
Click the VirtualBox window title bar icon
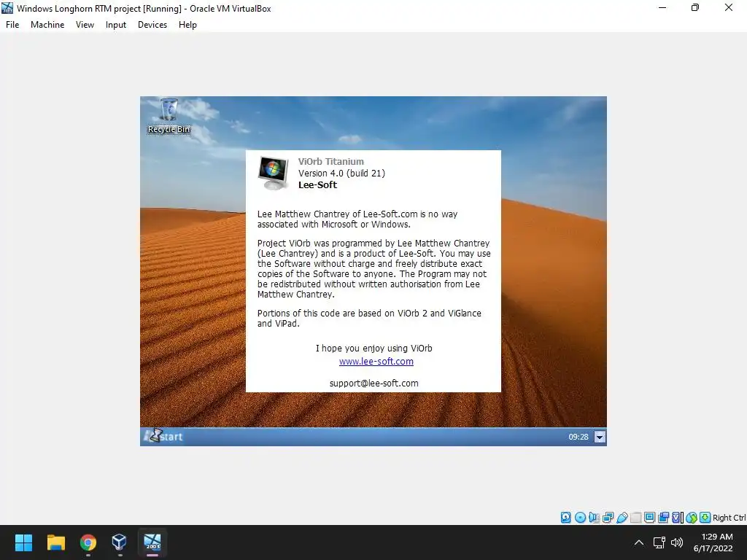click(x=7, y=8)
